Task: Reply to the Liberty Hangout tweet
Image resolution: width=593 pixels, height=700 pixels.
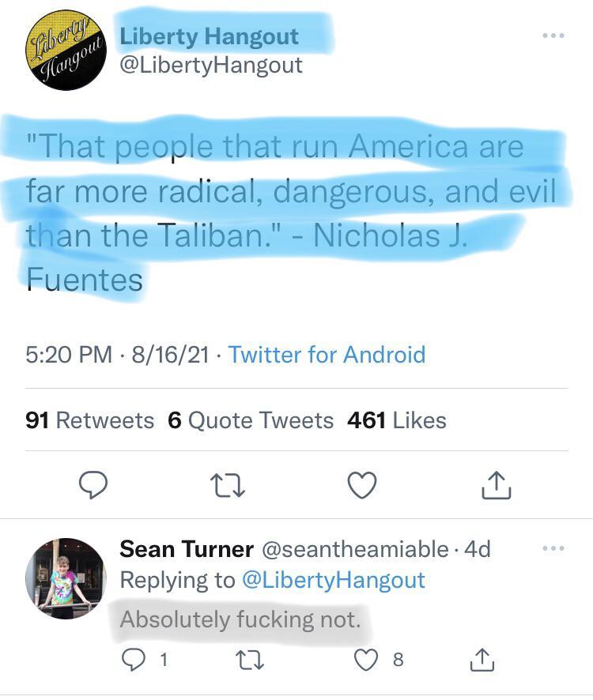Action: point(93,485)
